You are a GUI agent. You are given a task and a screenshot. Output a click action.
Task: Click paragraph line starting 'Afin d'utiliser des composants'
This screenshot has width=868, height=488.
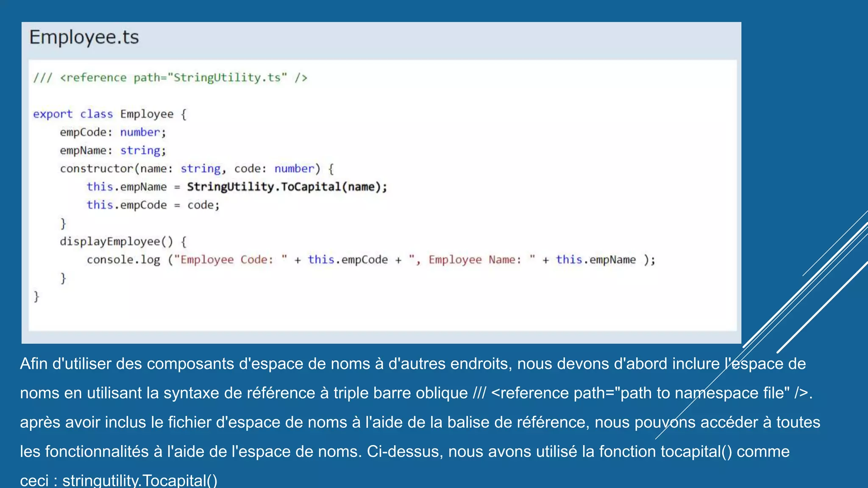(413, 364)
